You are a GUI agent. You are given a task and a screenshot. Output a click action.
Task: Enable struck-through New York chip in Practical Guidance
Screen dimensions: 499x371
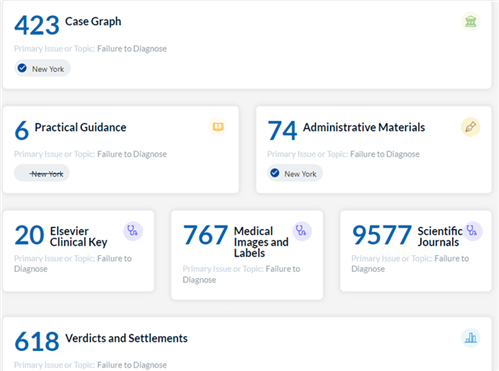tap(42, 173)
